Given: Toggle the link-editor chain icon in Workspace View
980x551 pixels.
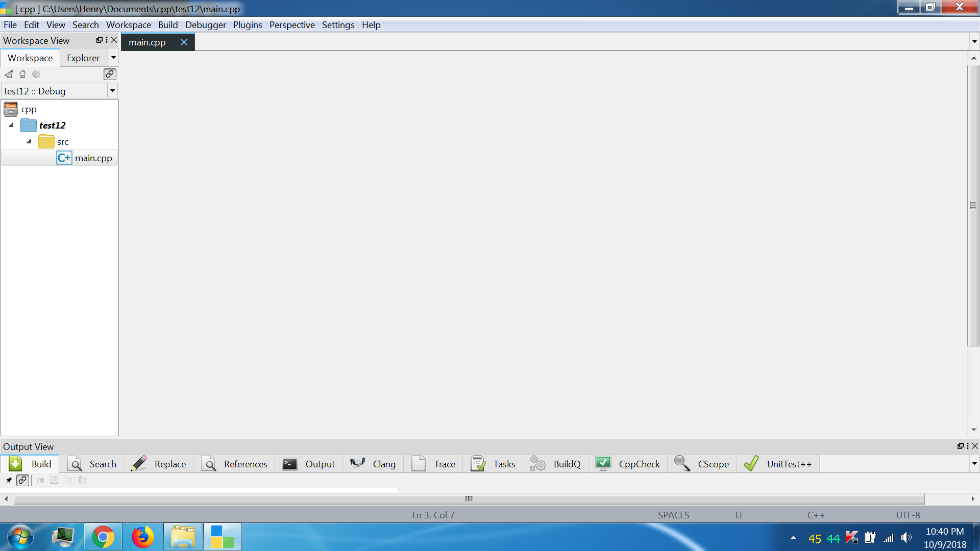Looking at the screenshot, I should tap(109, 74).
